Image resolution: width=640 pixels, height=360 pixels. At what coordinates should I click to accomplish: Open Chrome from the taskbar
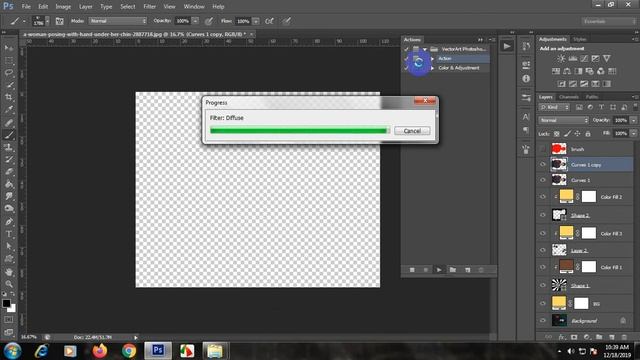point(129,351)
